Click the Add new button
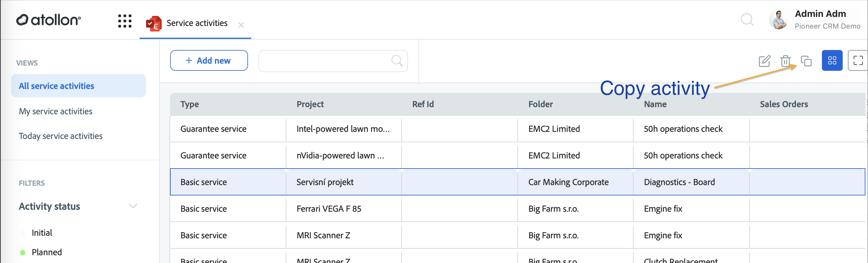Viewport: 868px width, 263px height. [x=209, y=60]
